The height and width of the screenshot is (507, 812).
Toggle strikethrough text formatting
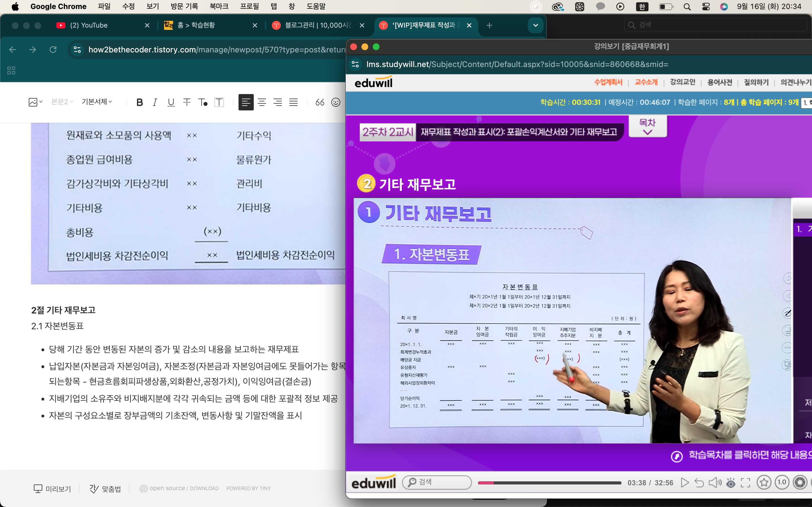(187, 102)
